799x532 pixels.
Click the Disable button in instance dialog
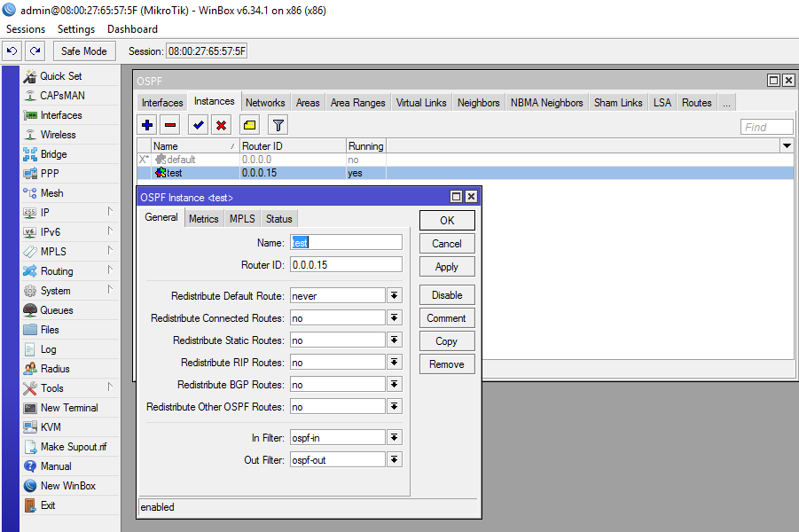447,295
